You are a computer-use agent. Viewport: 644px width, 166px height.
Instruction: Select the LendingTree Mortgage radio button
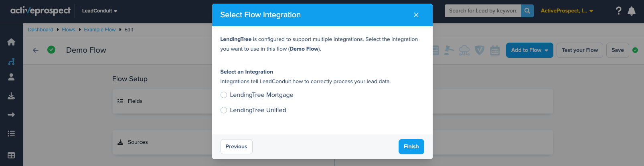[x=224, y=95]
